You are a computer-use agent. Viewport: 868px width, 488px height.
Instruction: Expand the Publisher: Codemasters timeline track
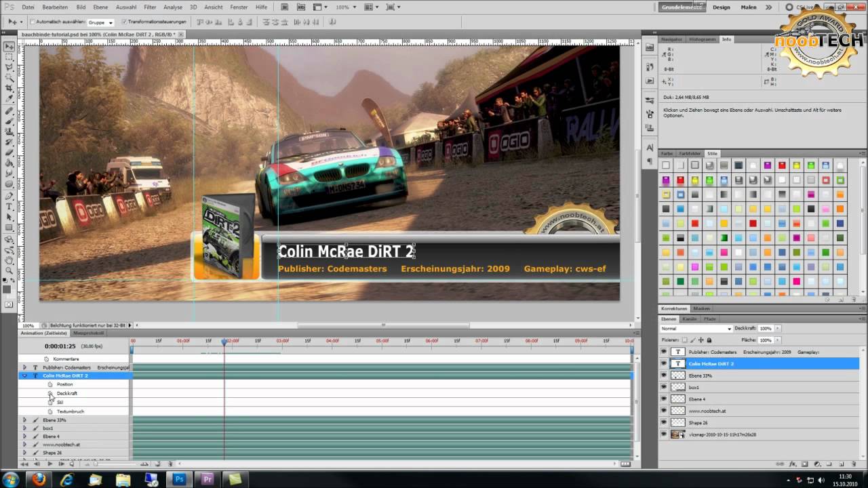(24, 367)
